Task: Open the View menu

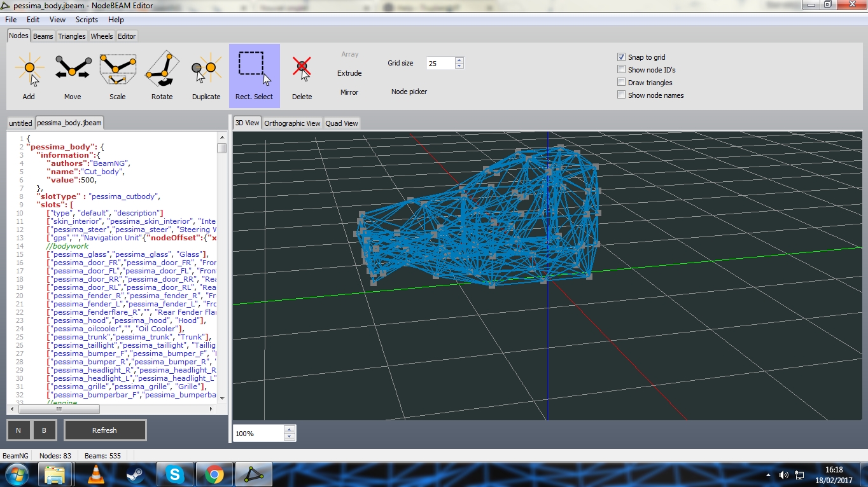Action: (x=57, y=20)
